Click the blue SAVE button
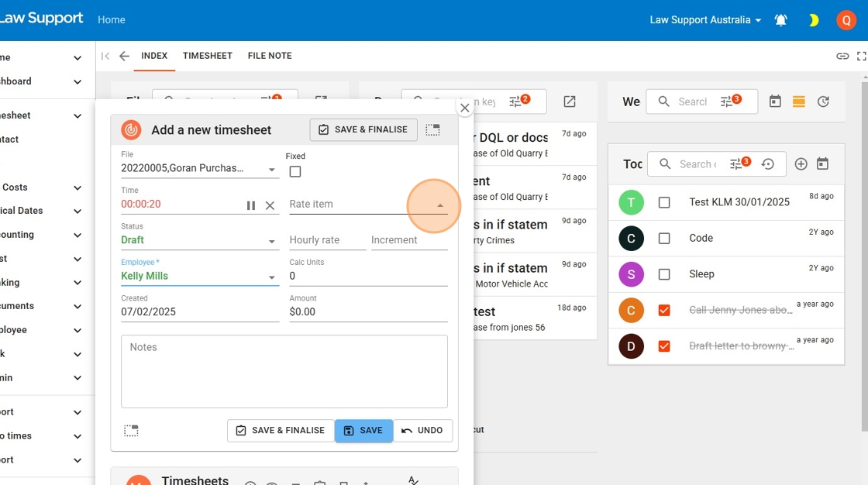Image resolution: width=868 pixels, height=485 pixels. tap(363, 431)
